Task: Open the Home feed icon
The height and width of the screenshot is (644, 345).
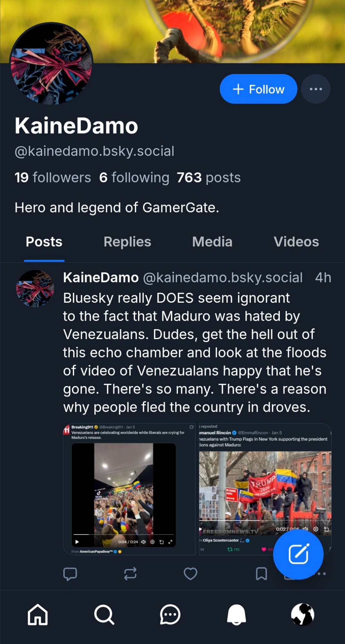Action: coord(38,614)
